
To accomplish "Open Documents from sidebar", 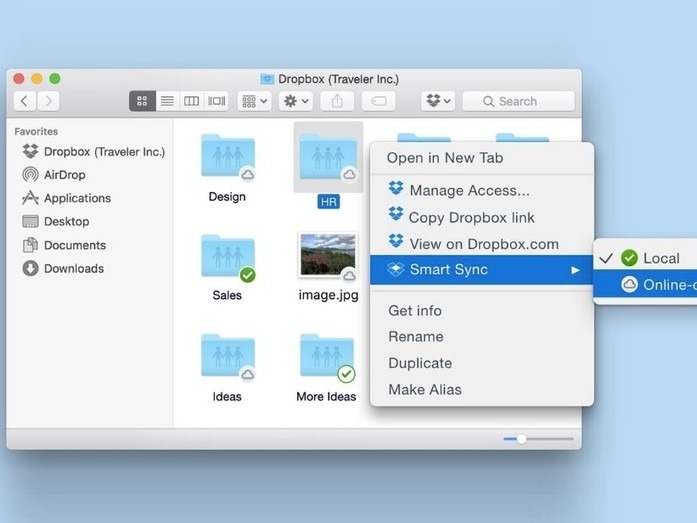I will point(64,245).
